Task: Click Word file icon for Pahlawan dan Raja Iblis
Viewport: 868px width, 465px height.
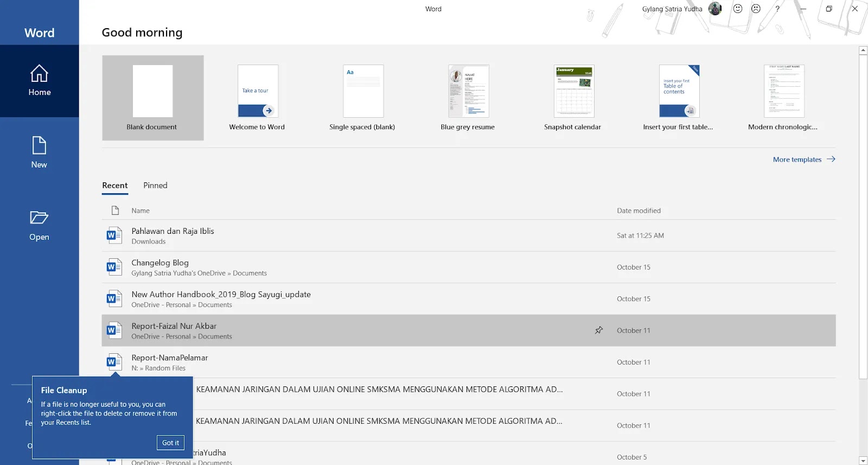Action: pyautogui.click(x=114, y=235)
